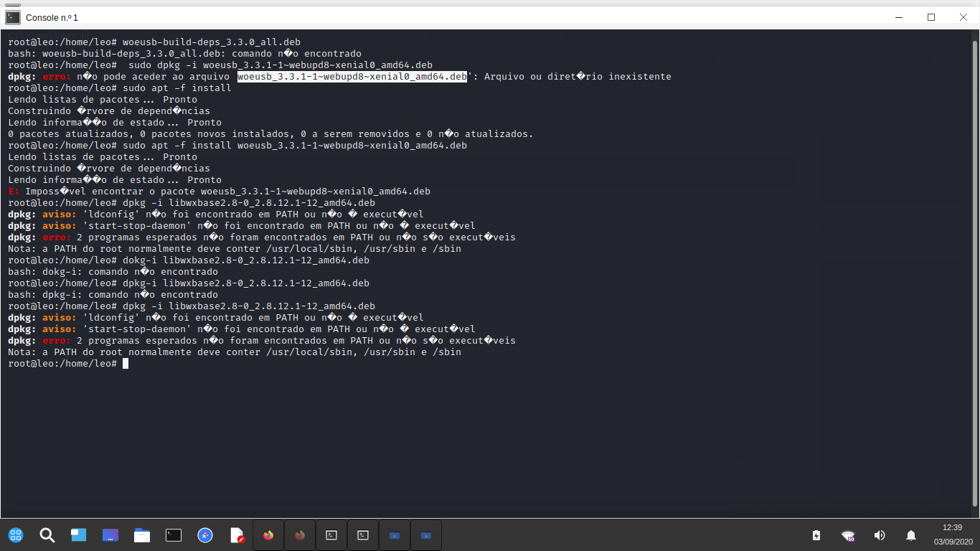Click the red 'E:' Impossível encontrar line
This screenshot has height=551, width=980.
(219, 192)
